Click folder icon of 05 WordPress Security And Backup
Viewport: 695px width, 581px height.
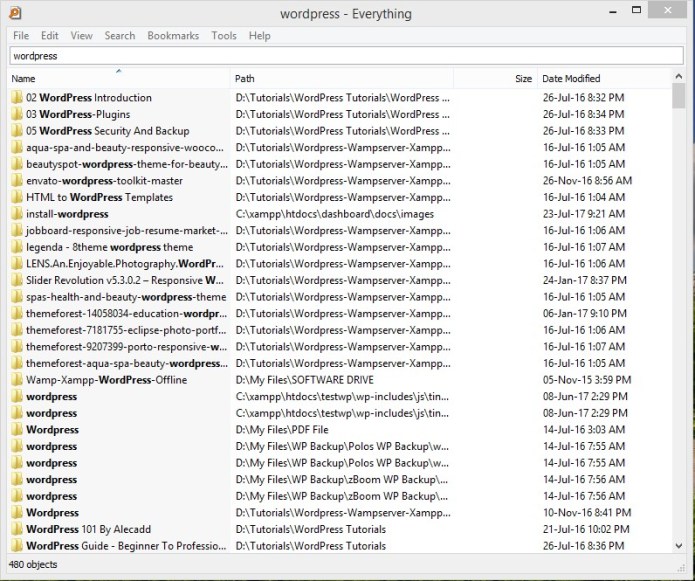[17, 131]
